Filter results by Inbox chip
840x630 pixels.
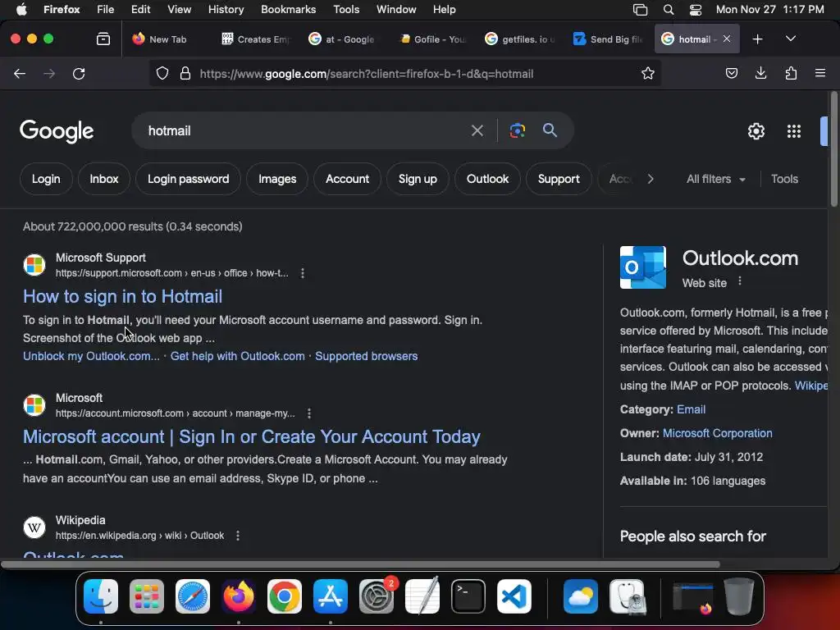point(104,179)
